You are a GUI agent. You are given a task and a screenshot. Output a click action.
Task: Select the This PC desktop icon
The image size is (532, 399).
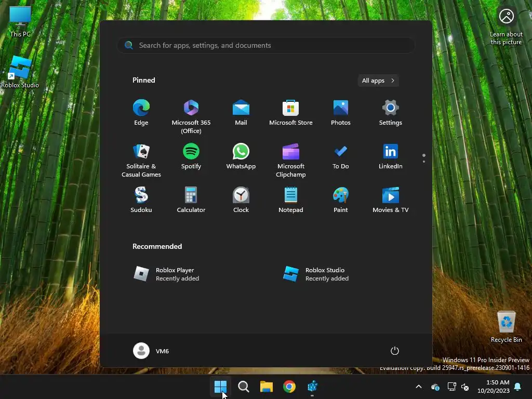[x=20, y=21]
